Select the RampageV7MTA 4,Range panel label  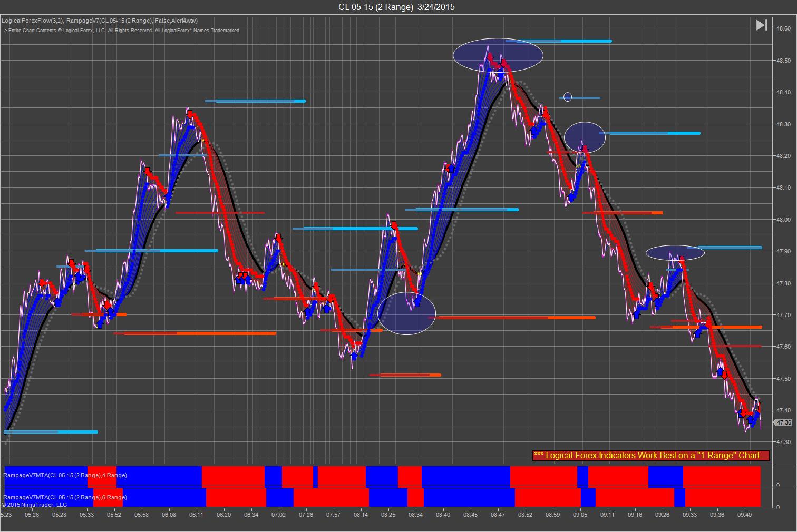coord(65,475)
